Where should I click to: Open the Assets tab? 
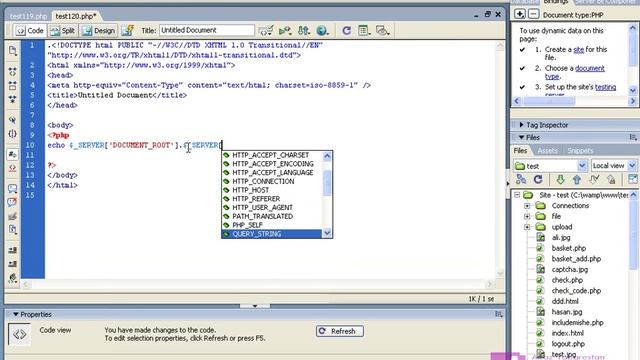click(x=547, y=151)
